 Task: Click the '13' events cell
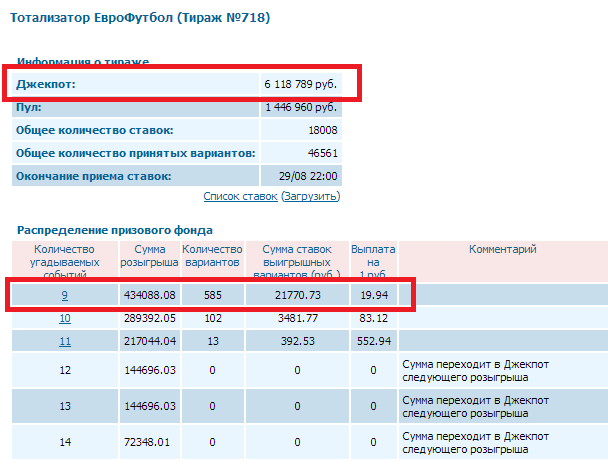(65, 406)
